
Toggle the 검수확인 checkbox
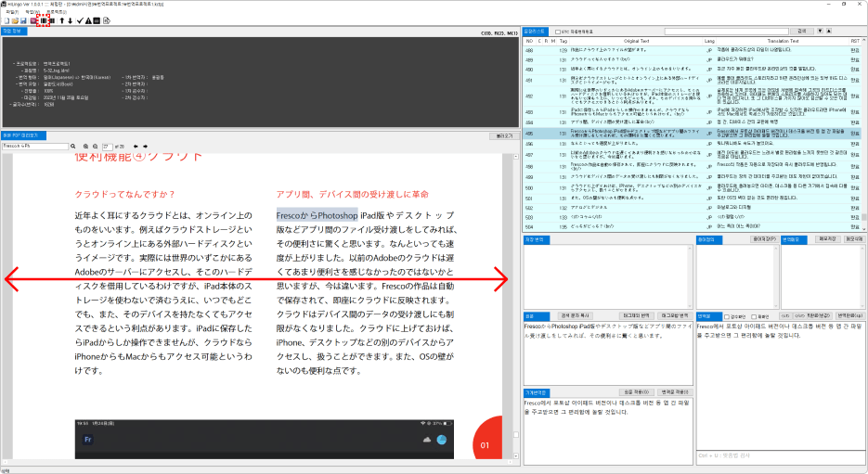point(727,317)
